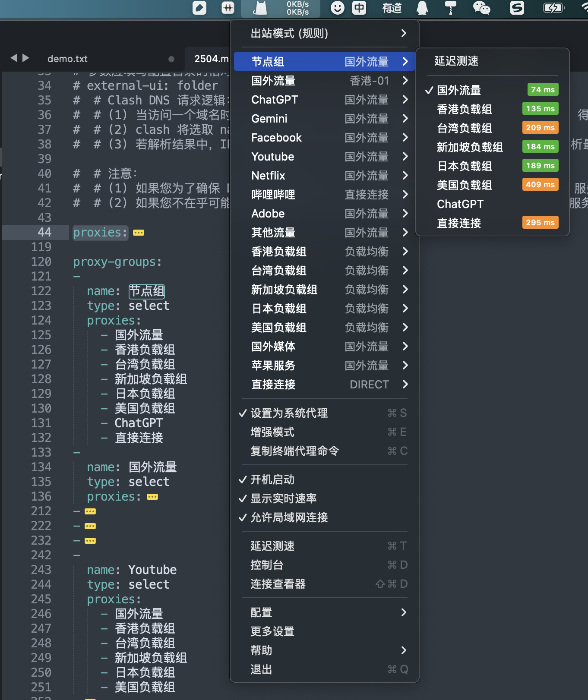The image size is (588, 700).
Task: Select 台湾负载组 in the 节点组 submenu
Action: [x=493, y=128]
